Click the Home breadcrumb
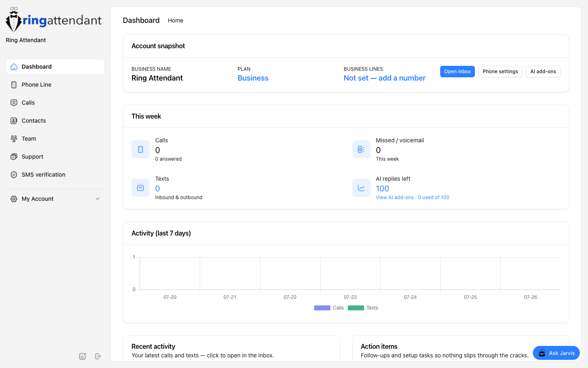Image resolution: width=588 pixels, height=368 pixels. 176,20
